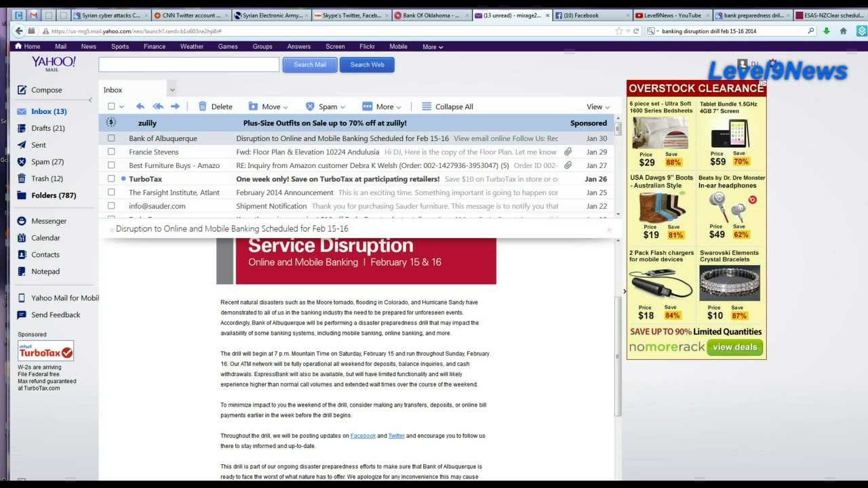Click the star on the open email subject
Image resolution: width=868 pixels, height=488 pixels.
point(609,230)
